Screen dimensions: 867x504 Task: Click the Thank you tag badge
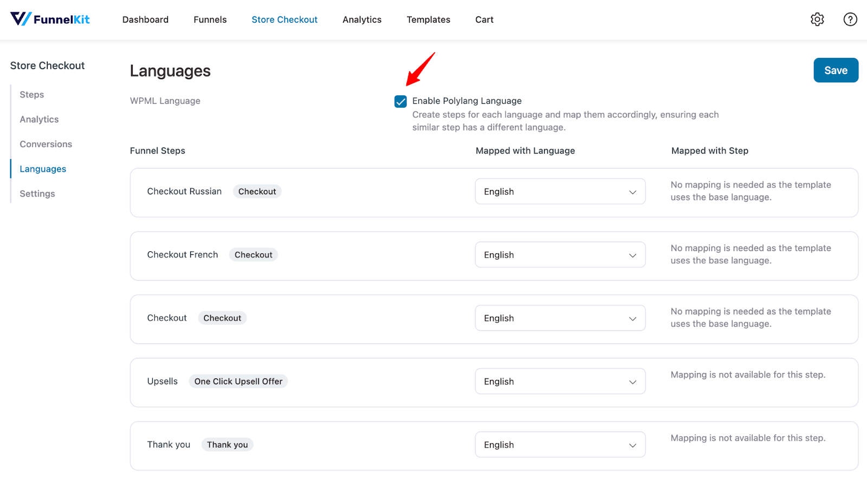[x=228, y=445]
